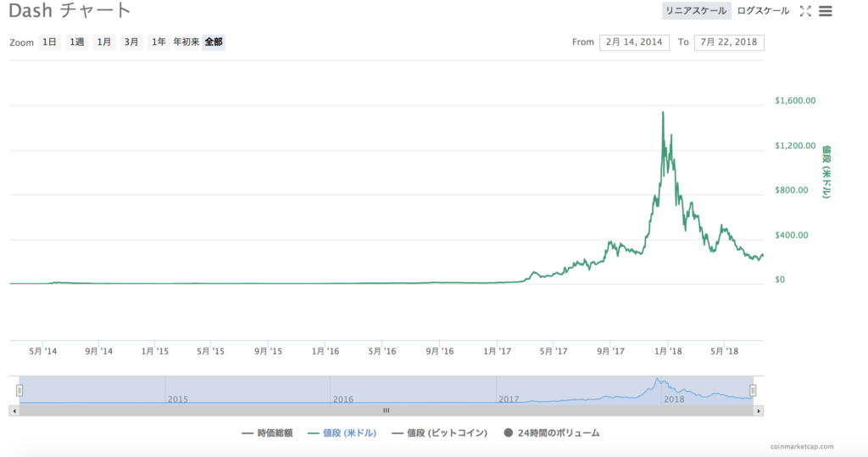Click the 9月 '17 x-axis label
Viewport: 868px width, 457px height.
pos(610,351)
